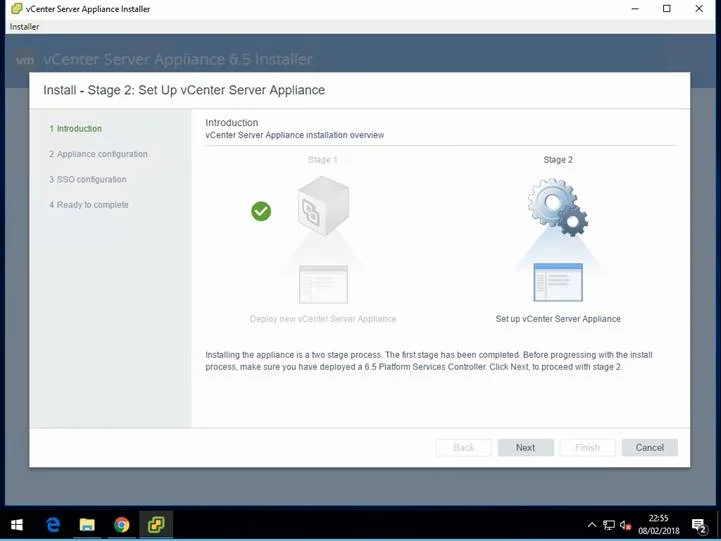Close the installer window
This screenshot has height=541, width=721.
point(699,9)
